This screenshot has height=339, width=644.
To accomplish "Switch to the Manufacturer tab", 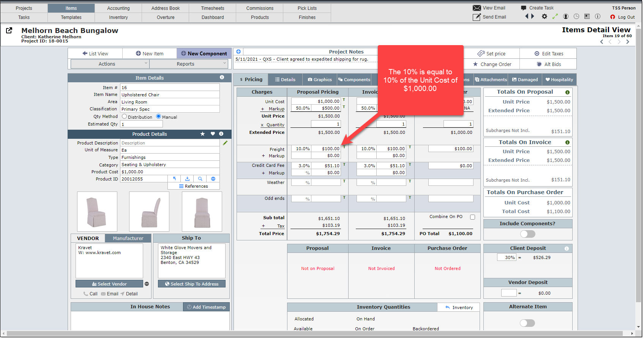I will pyautogui.click(x=128, y=238).
